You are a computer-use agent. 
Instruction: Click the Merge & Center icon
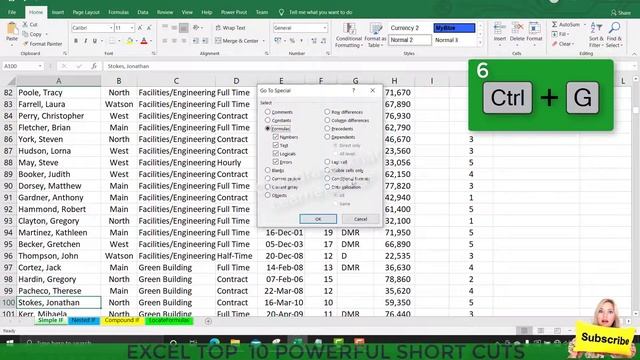tap(218, 41)
